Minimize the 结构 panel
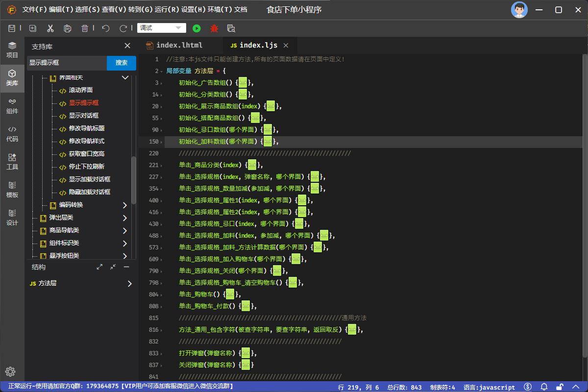This screenshot has width=588, height=392. click(126, 267)
